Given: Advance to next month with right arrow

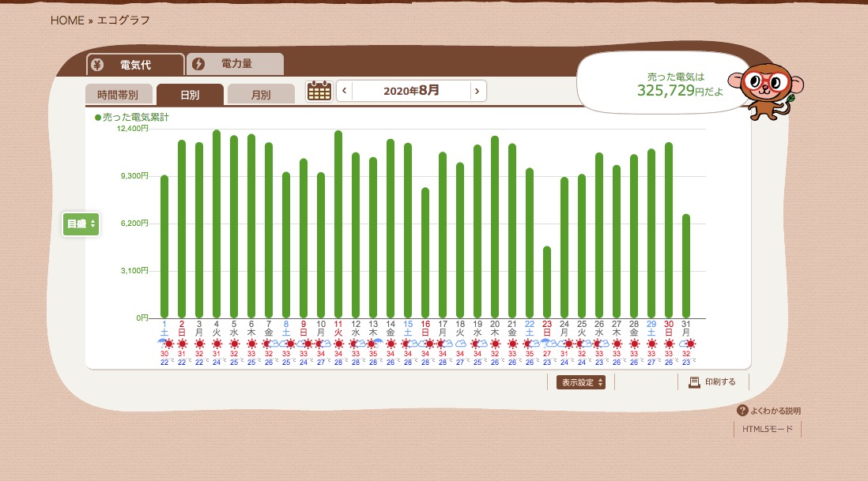Looking at the screenshot, I should (477, 91).
